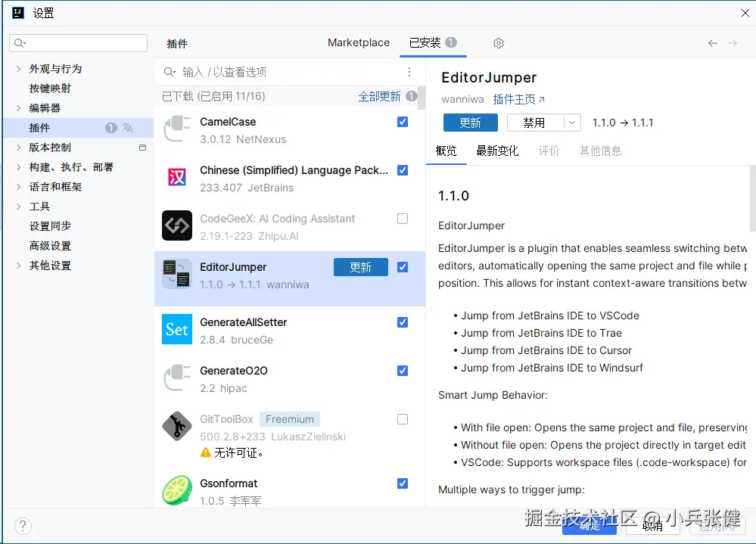The width and height of the screenshot is (756, 544).
Task: Disable the CamelCase plugin checkbox
Action: coord(403,122)
